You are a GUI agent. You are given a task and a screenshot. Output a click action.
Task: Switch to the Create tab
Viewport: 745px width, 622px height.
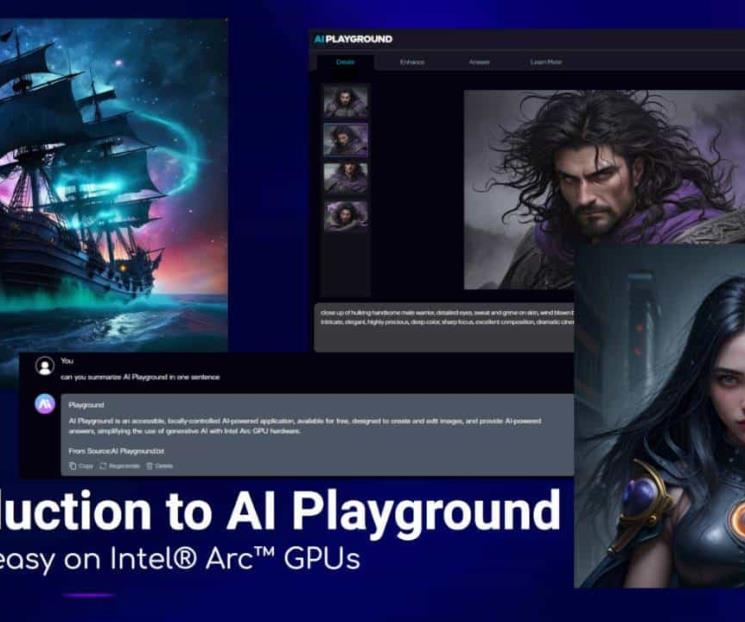[345, 62]
